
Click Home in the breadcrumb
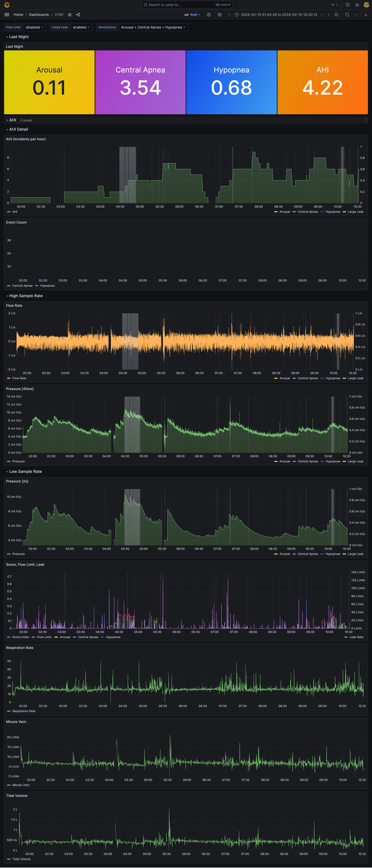click(x=18, y=14)
